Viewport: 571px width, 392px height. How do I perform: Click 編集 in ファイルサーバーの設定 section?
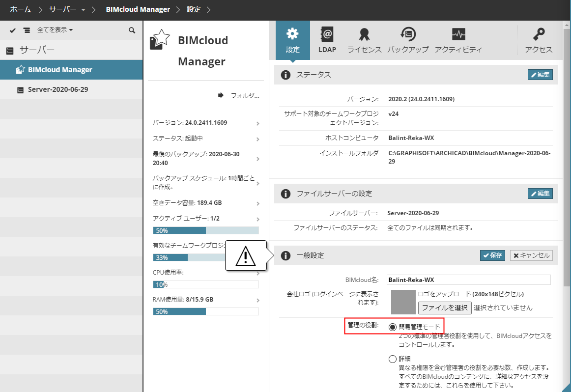pyautogui.click(x=540, y=193)
